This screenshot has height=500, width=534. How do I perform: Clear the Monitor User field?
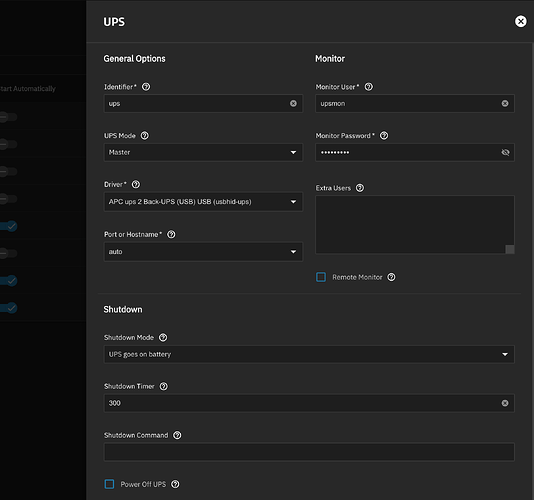click(505, 104)
